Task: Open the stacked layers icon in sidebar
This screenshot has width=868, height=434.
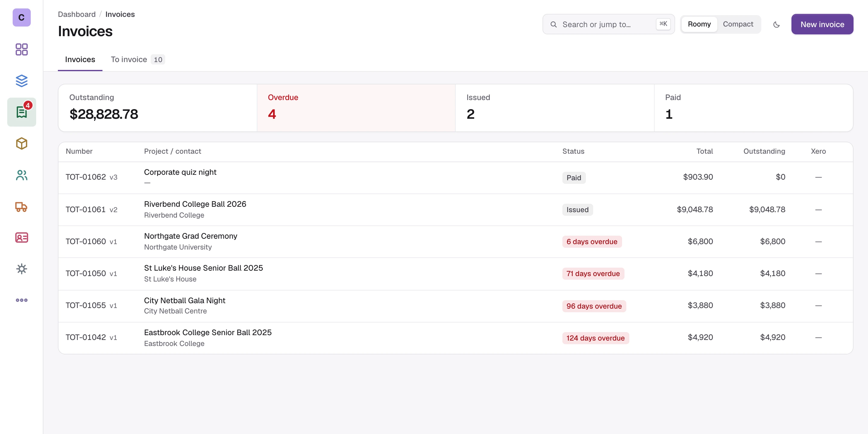Action: click(x=22, y=81)
